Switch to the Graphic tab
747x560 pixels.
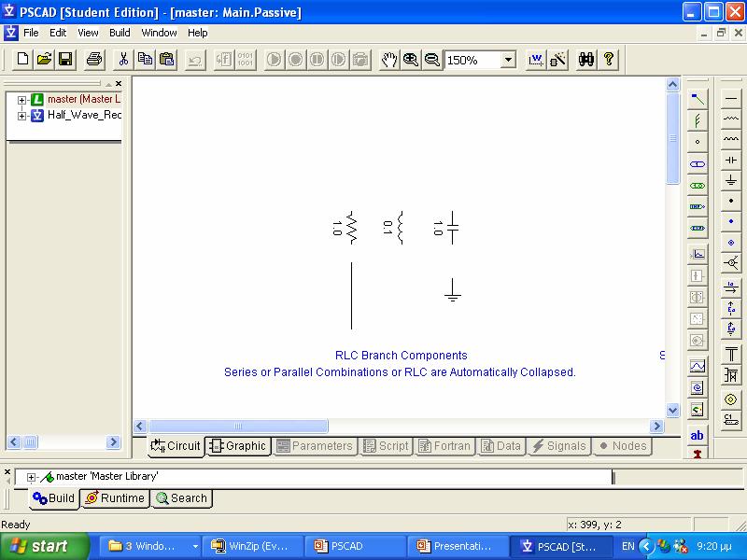click(238, 446)
